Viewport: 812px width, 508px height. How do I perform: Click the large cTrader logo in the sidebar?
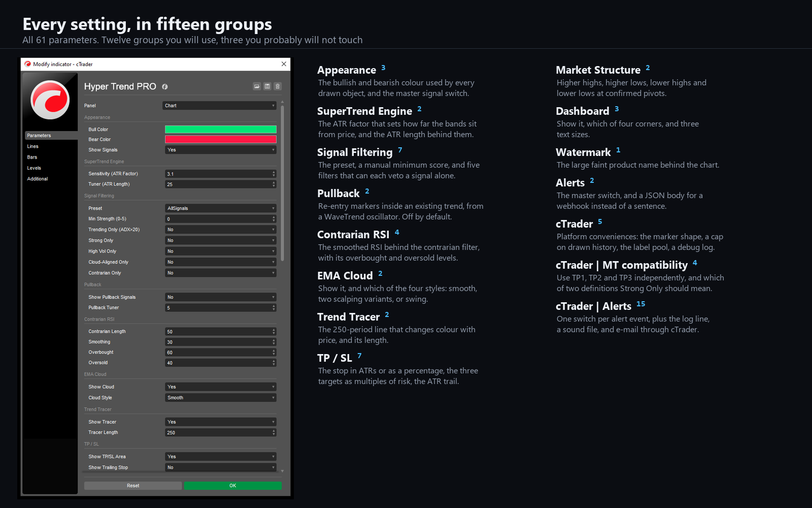point(50,100)
